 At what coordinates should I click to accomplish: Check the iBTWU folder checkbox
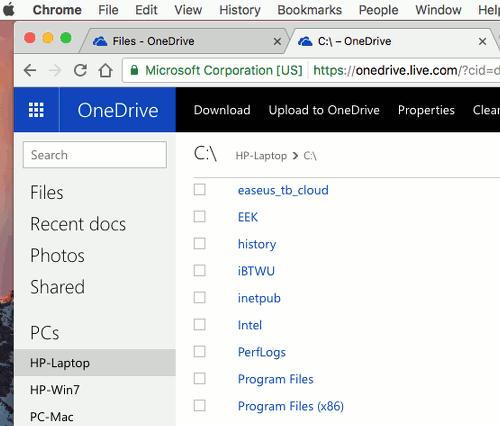pos(200,271)
